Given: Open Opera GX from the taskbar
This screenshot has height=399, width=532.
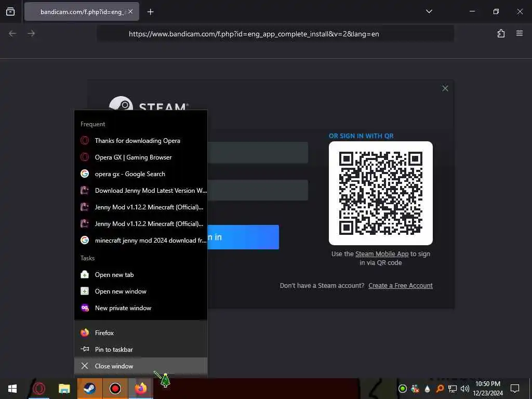Looking at the screenshot, I should pyautogui.click(x=38, y=389).
